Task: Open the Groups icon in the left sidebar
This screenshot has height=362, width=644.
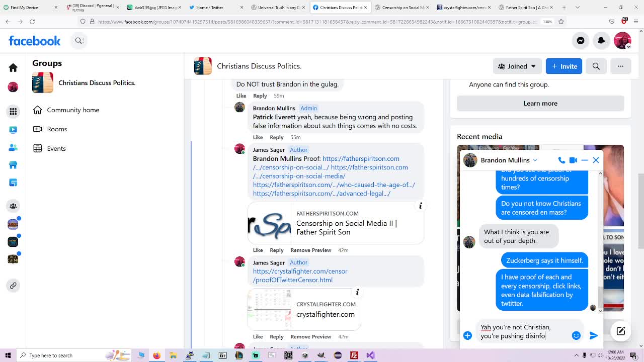Action: tap(13, 206)
